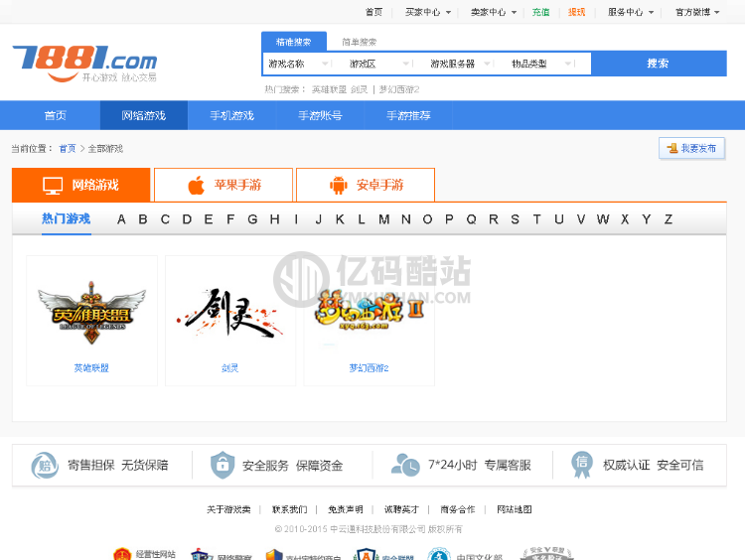Screen dimensions: 745x560
Task: Click the 网络警察 badge icon
Action: pos(202,554)
